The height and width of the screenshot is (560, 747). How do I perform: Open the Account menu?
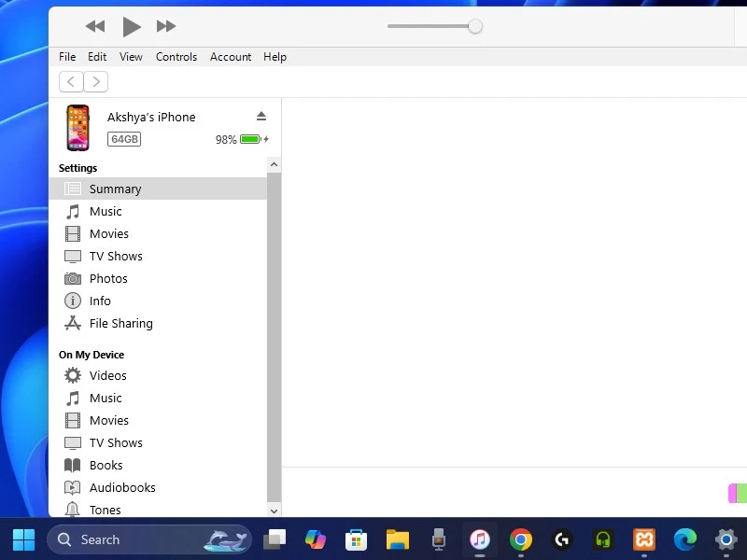[x=231, y=57]
